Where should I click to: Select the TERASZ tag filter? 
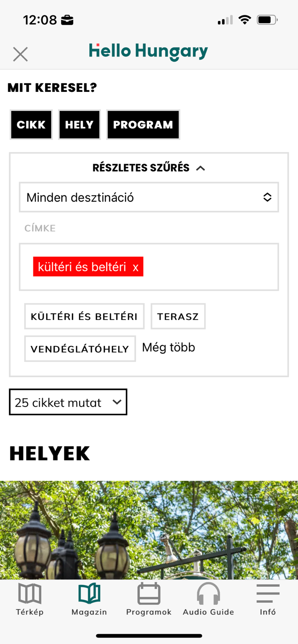click(x=178, y=316)
